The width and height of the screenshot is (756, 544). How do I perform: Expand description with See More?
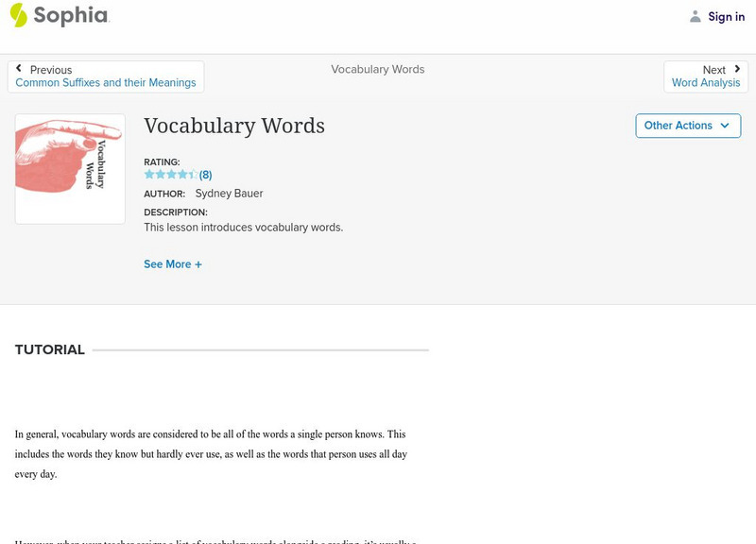coord(167,264)
